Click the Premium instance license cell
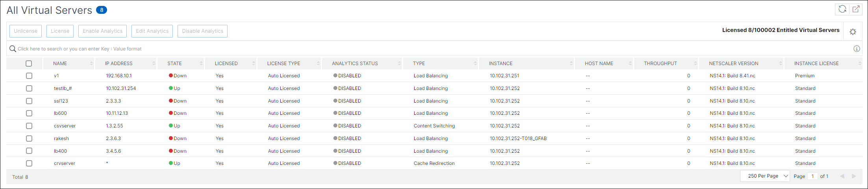Screen dimensions: 868x189 coord(805,76)
